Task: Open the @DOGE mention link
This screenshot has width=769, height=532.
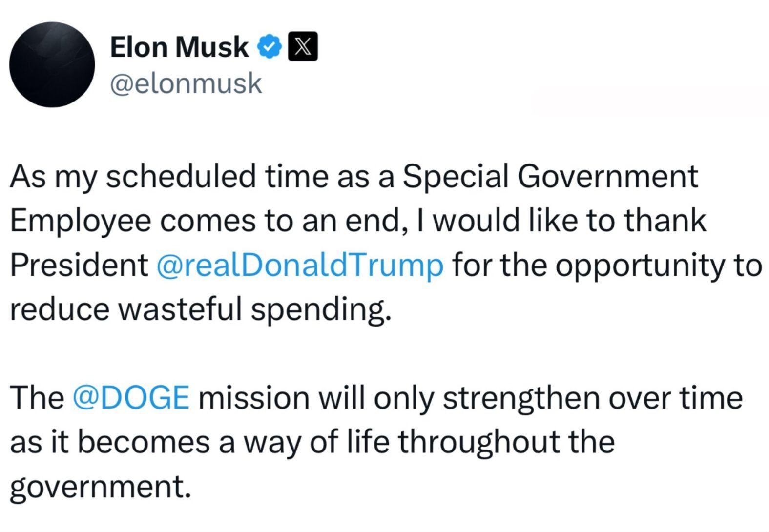Action: 131,397
